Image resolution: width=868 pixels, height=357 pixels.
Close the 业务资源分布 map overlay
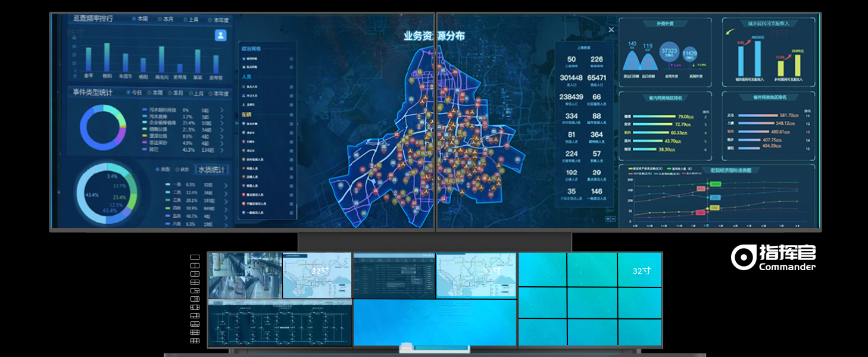pos(611,29)
